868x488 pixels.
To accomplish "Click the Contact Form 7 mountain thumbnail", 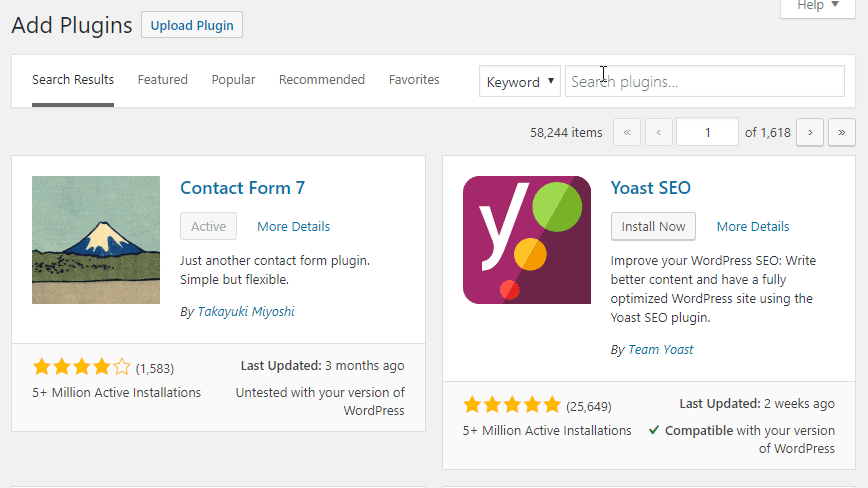I will point(96,240).
